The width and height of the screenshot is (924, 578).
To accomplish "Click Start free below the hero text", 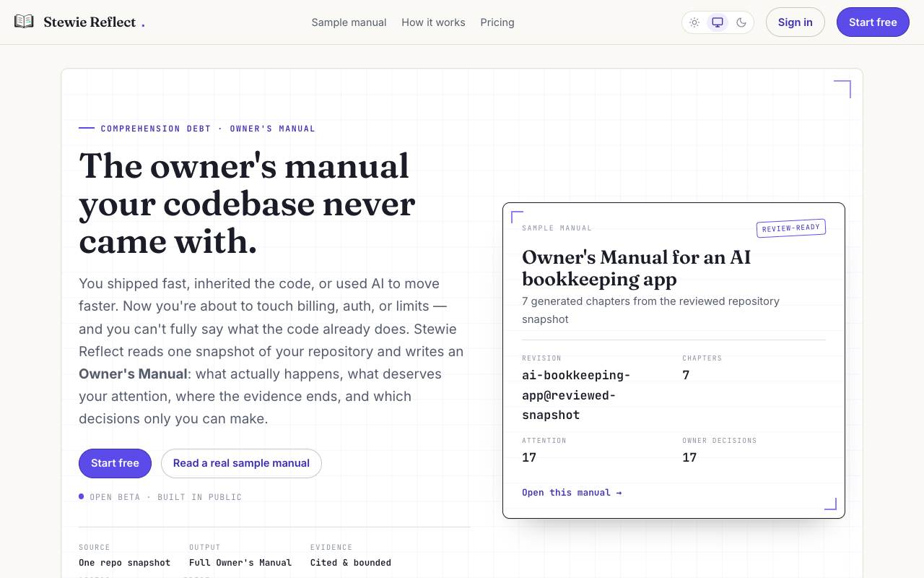I will click(x=115, y=463).
